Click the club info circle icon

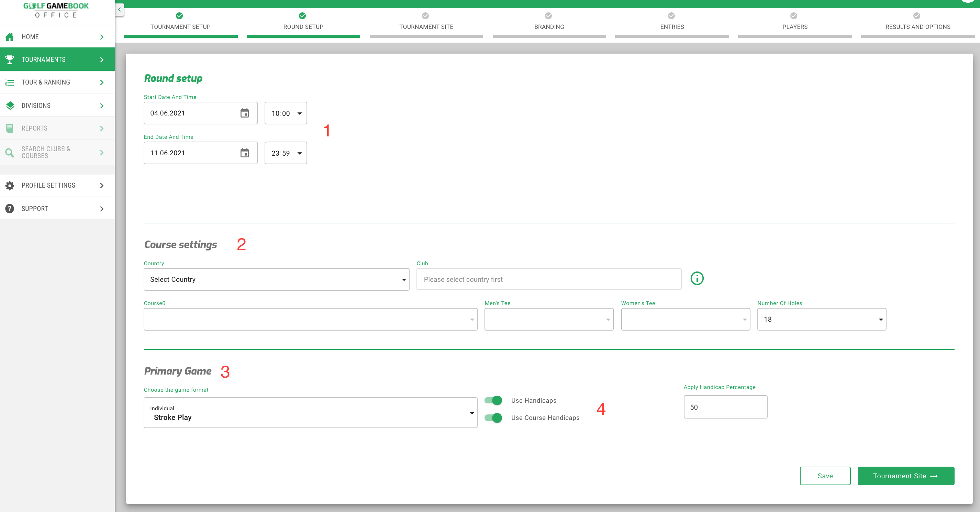[x=697, y=278]
